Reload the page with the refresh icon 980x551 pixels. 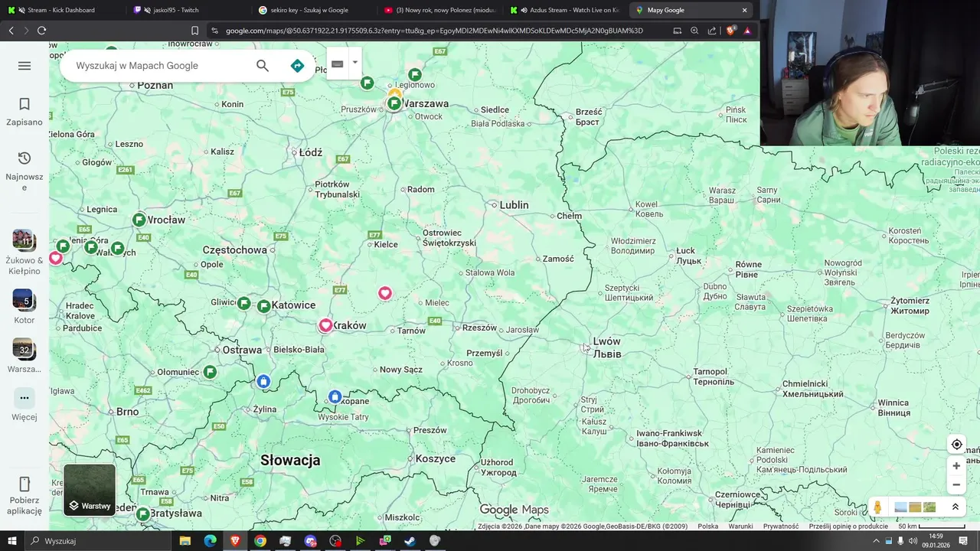pos(41,31)
